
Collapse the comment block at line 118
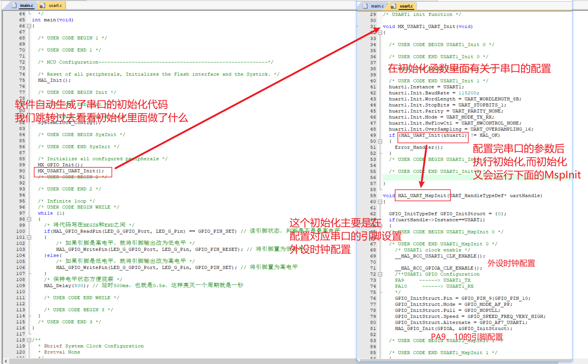click(29, 340)
